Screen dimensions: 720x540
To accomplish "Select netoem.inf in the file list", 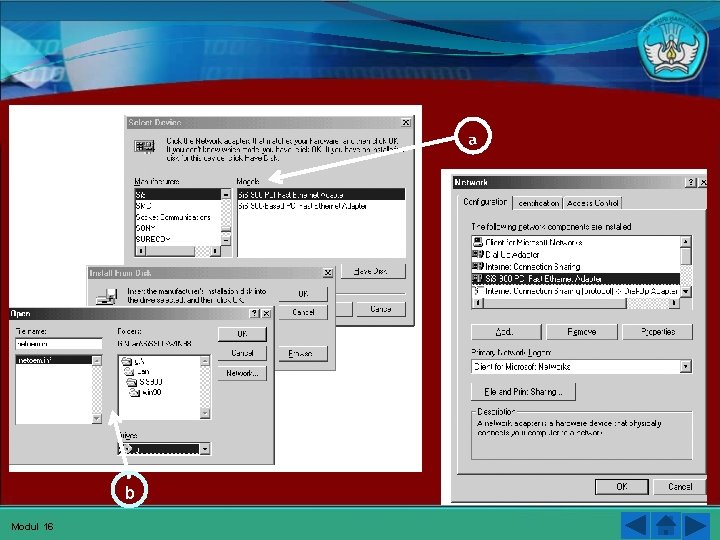I will pos(54,360).
